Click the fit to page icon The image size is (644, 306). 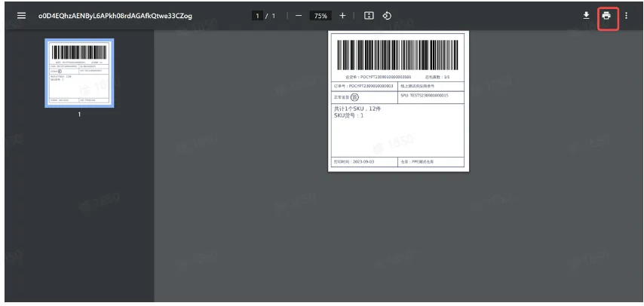[x=369, y=16]
